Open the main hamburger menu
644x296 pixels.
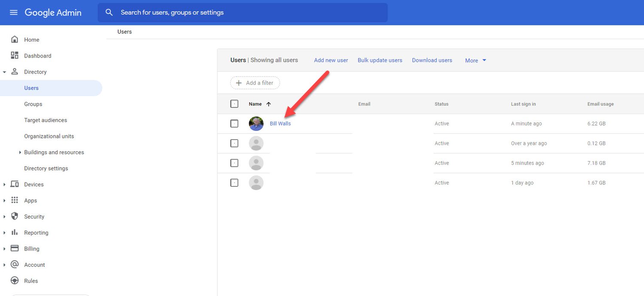tap(14, 12)
